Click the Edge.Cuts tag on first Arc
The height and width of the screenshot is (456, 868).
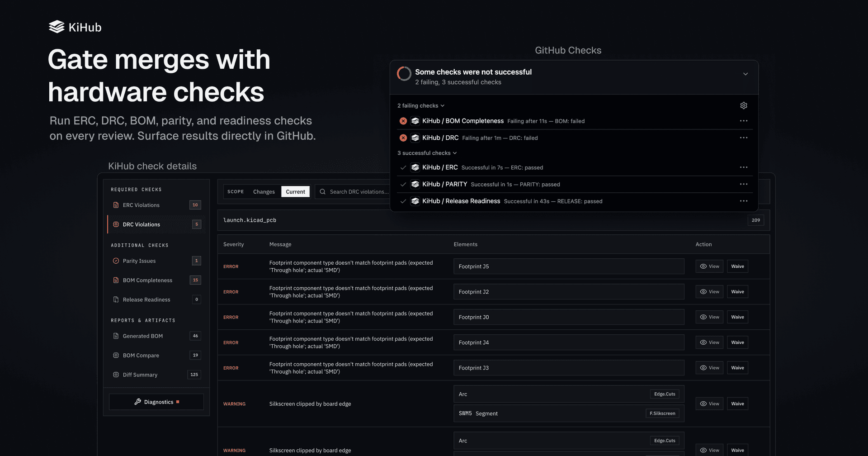tap(665, 394)
